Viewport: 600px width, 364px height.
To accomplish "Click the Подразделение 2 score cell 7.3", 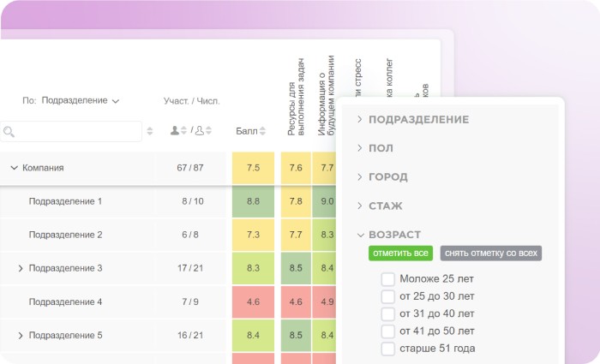I will pyautogui.click(x=254, y=235).
